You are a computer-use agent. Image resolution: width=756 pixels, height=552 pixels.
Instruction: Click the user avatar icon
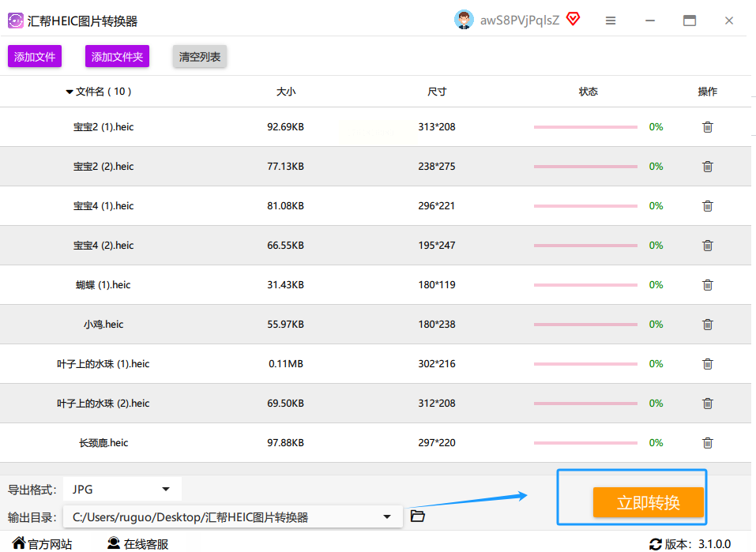pos(464,20)
